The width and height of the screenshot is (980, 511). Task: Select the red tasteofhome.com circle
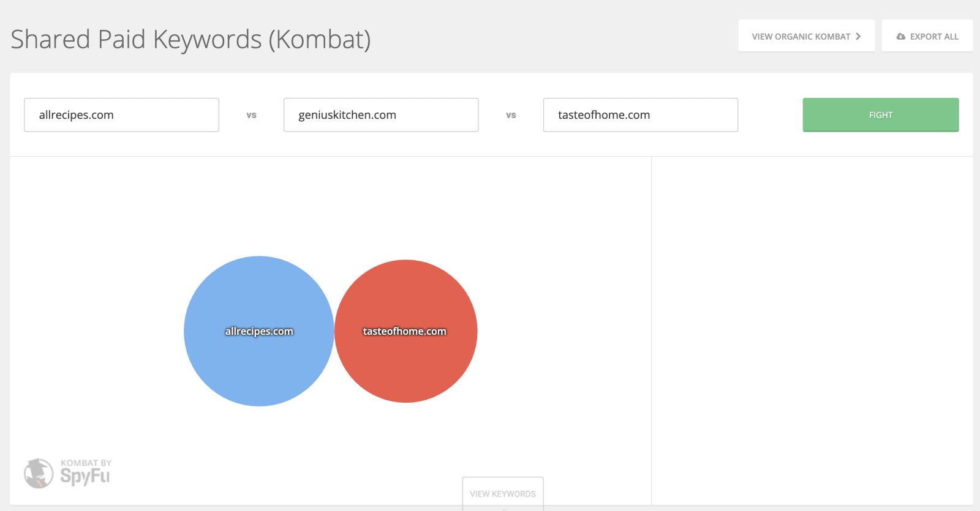pyautogui.click(x=406, y=331)
